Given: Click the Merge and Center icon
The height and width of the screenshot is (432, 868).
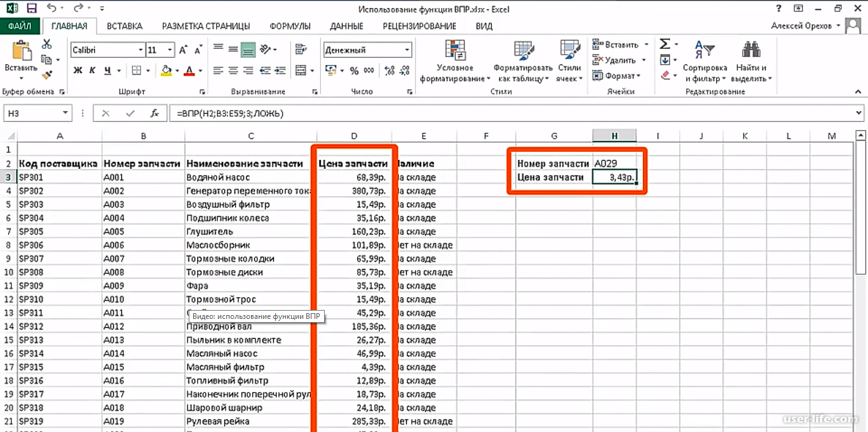Looking at the screenshot, I should tap(301, 71).
